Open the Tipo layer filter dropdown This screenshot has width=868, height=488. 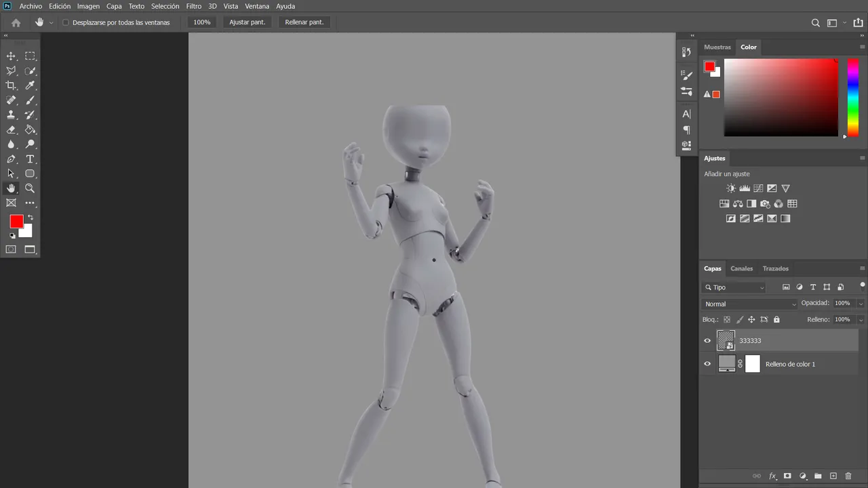[734, 287]
